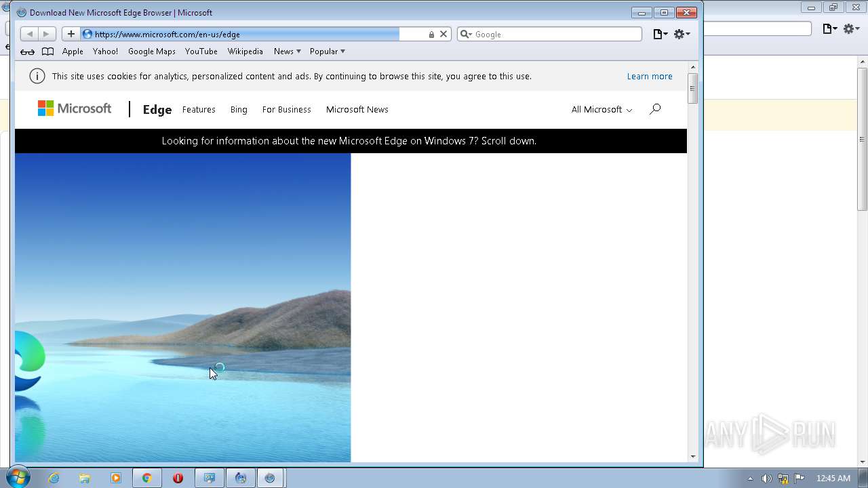The width and height of the screenshot is (868, 488).
Task: Switch to Chrome on taskbar
Action: [146, 478]
